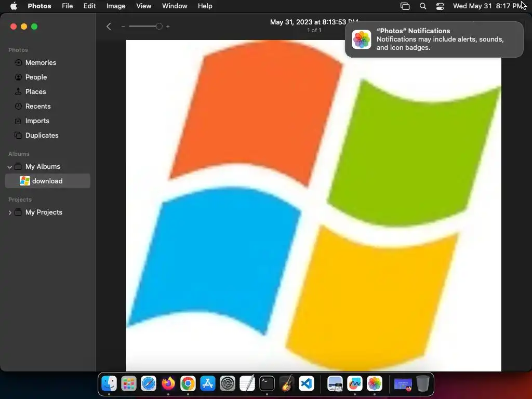Open System Settings from the Dock
The image size is (532, 399).
point(228,384)
